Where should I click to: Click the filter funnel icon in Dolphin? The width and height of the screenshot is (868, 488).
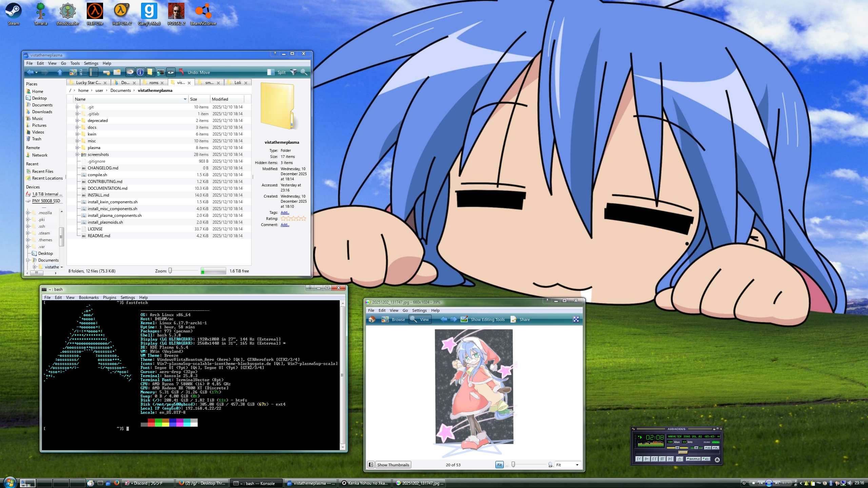[293, 72]
